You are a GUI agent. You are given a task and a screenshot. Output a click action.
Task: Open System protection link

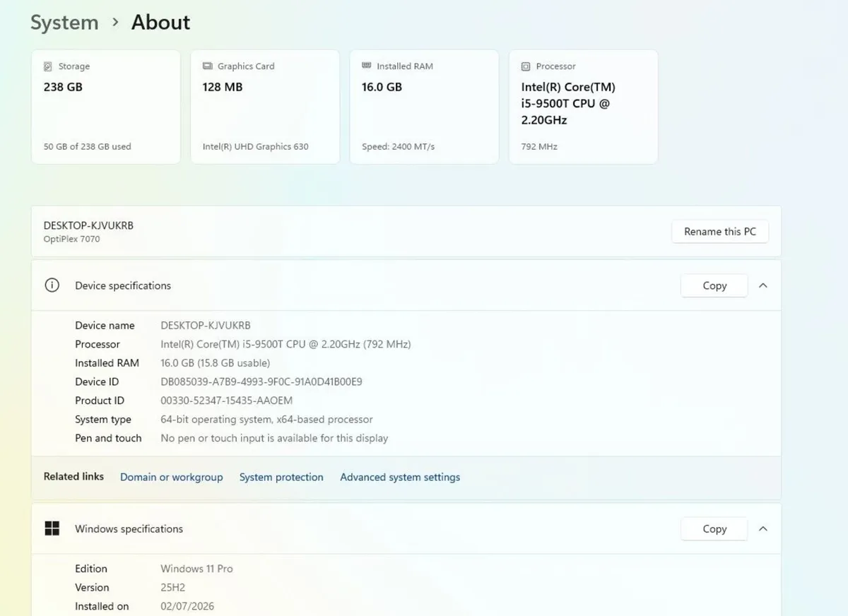pos(281,478)
